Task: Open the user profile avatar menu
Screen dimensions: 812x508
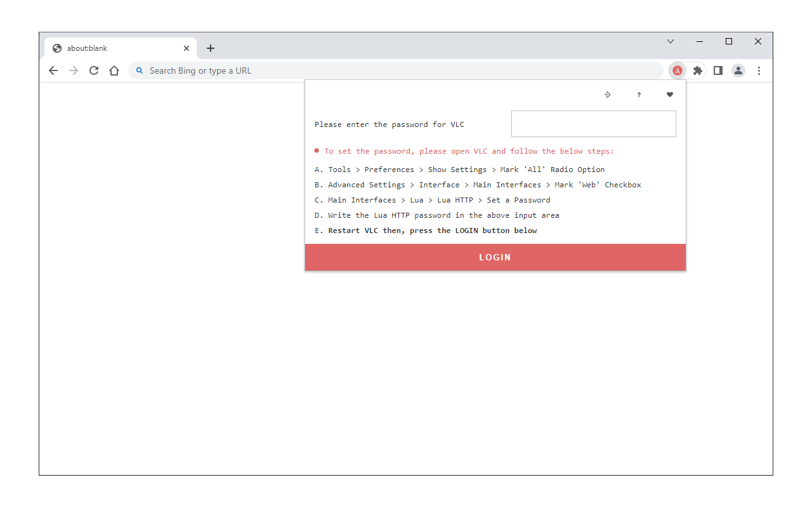Action: (x=738, y=70)
